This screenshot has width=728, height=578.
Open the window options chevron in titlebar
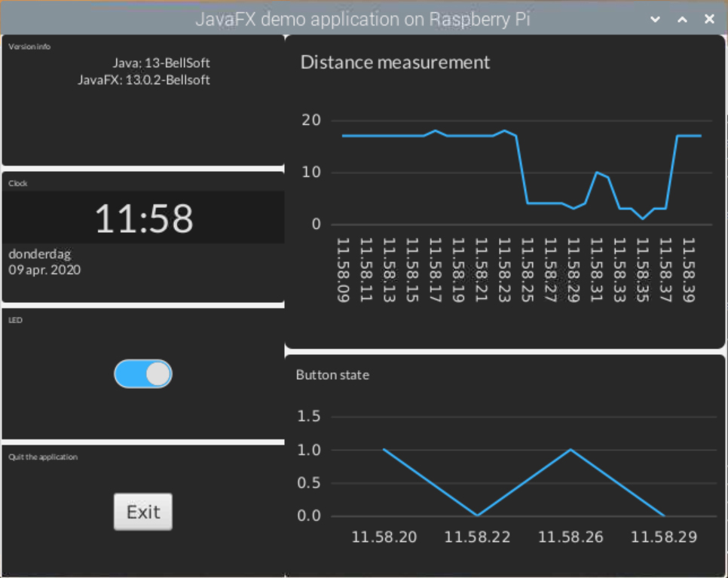click(x=654, y=19)
